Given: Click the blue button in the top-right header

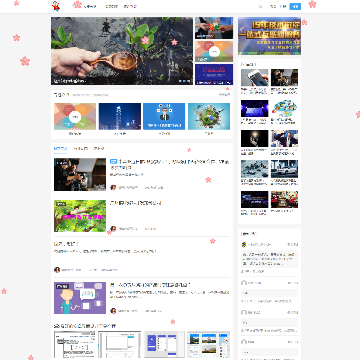Looking at the screenshot, I should coord(295,6).
